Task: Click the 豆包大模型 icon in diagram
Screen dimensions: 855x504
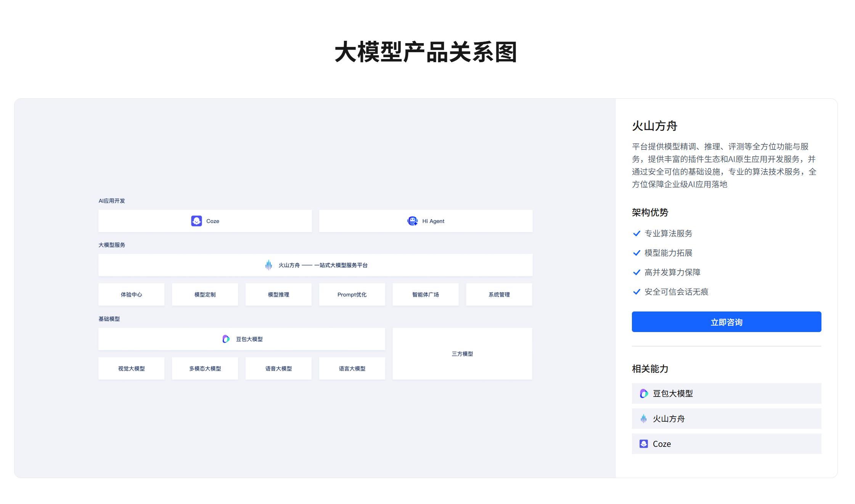Action: click(226, 339)
